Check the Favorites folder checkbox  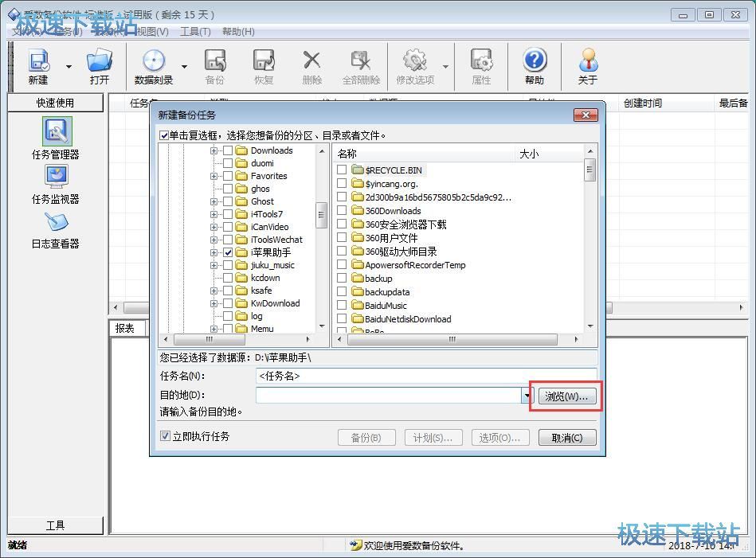pos(228,176)
